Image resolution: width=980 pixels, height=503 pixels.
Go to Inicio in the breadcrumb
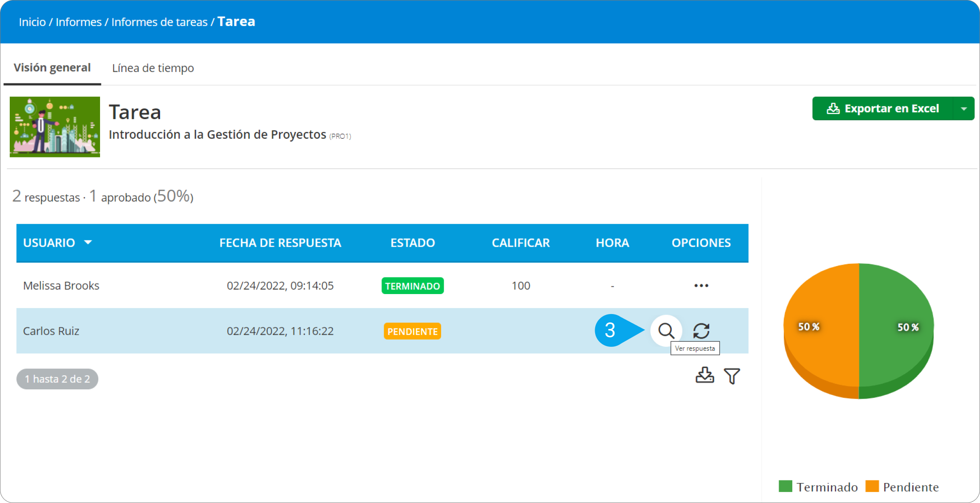(x=32, y=22)
